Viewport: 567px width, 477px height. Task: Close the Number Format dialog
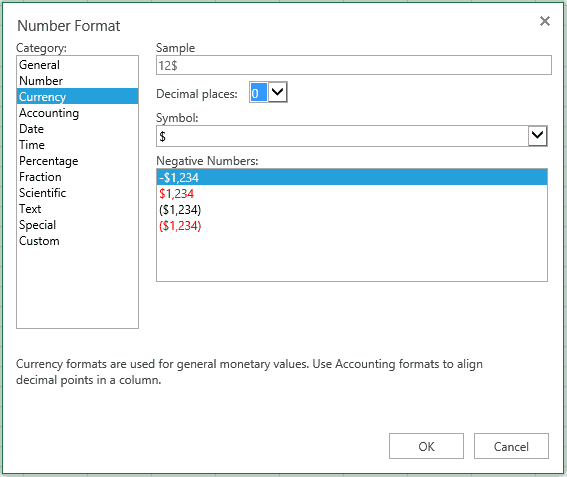pyautogui.click(x=545, y=21)
